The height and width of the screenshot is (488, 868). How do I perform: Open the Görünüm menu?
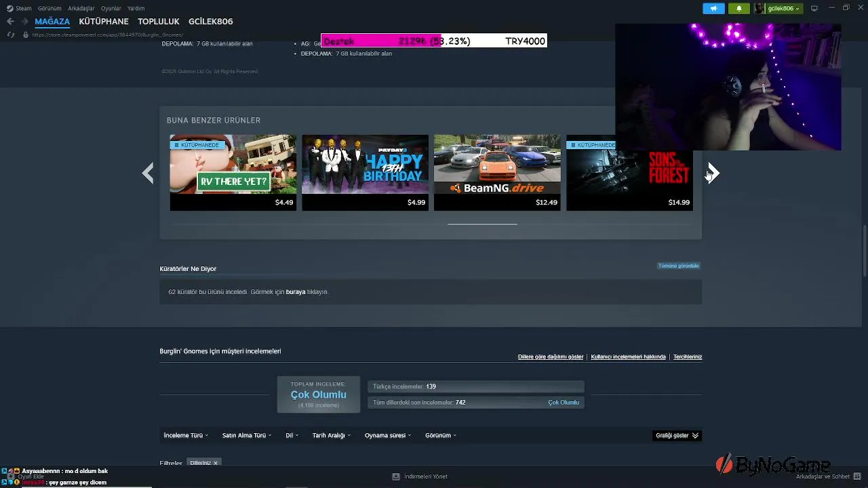(x=50, y=8)
